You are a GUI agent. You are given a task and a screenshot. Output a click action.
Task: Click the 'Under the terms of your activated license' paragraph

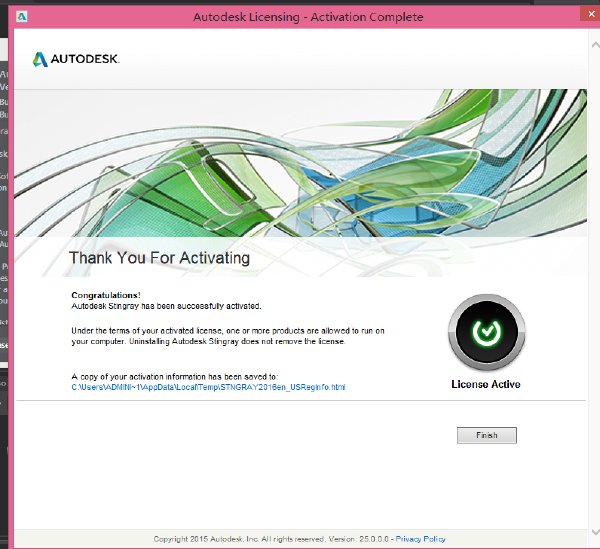tap(228, 336)
